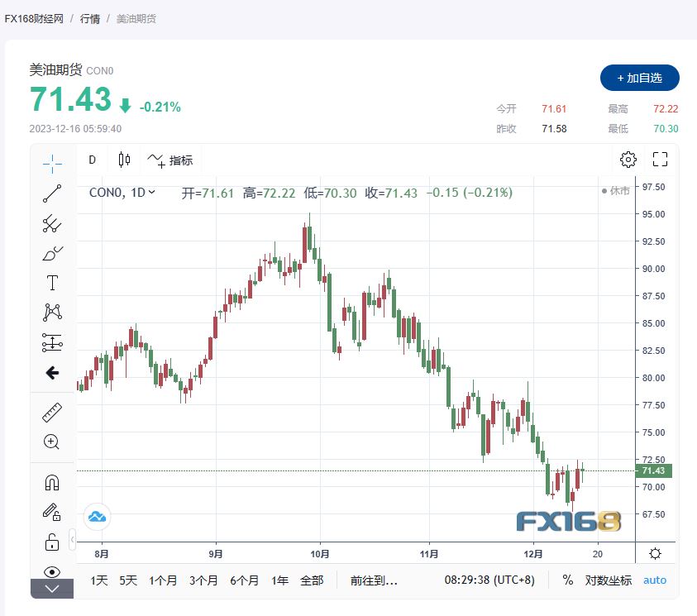Select the text annotation tool
697x616 pixels.
[x=52, y=283]
